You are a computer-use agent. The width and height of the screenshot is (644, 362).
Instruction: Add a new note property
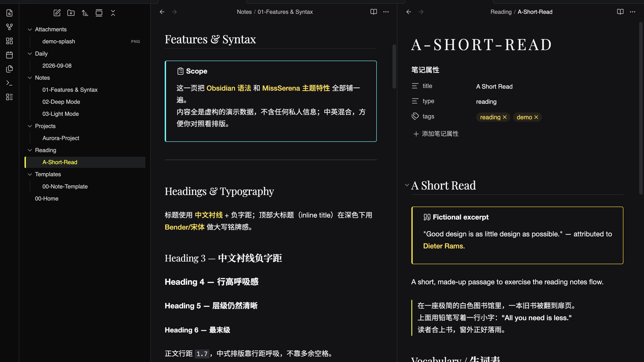pyautogui.click(x=436, y=134)
